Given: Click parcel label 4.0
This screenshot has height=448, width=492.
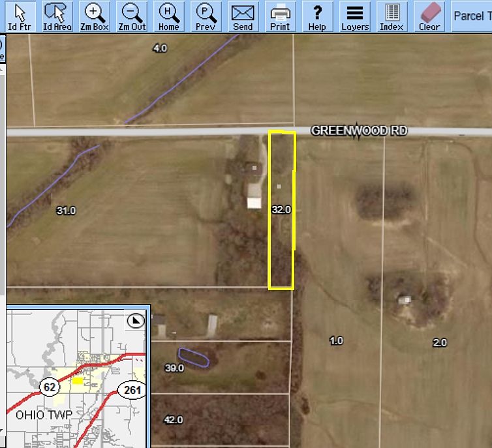Looking at the screenshot, I should [x=160, y=48].
